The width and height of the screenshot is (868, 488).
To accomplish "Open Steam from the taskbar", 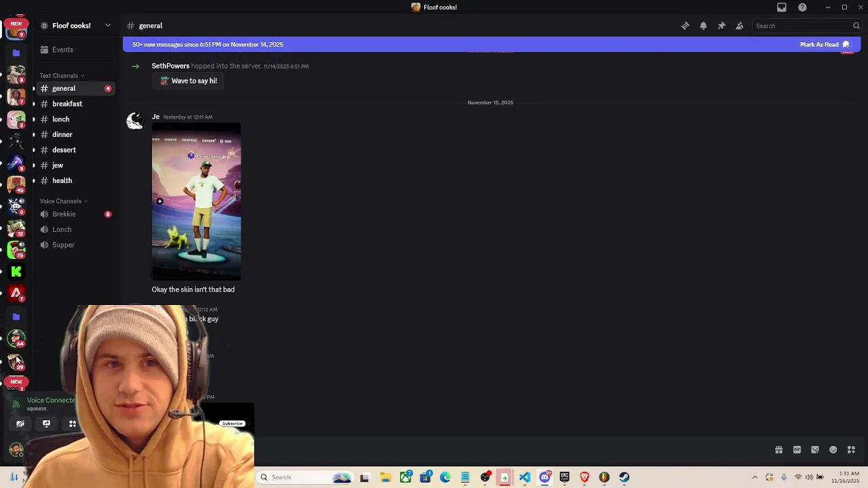I will tap(624, 477).
